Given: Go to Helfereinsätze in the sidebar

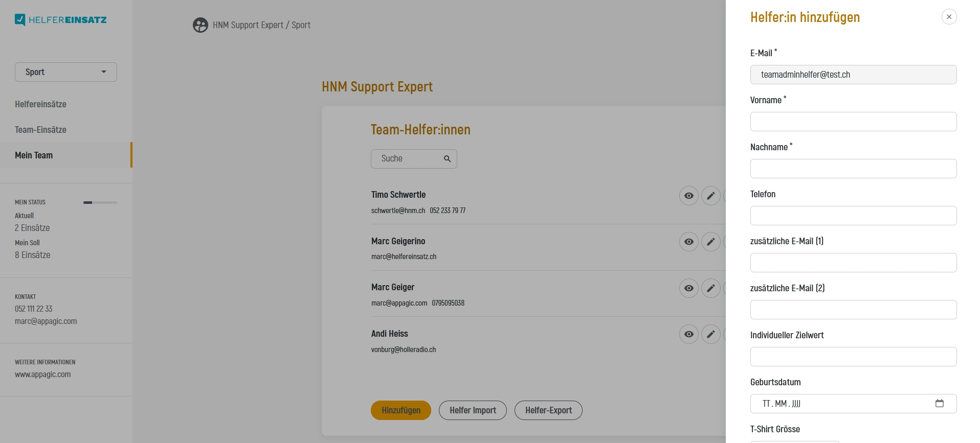Looking at the screenshot, I should 40,104.
